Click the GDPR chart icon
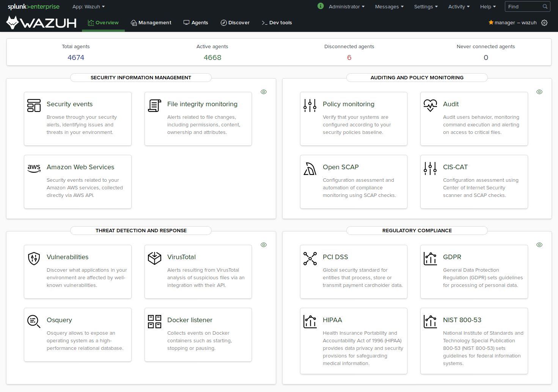Viewport: 558px width, 392px height. point(430,258)
